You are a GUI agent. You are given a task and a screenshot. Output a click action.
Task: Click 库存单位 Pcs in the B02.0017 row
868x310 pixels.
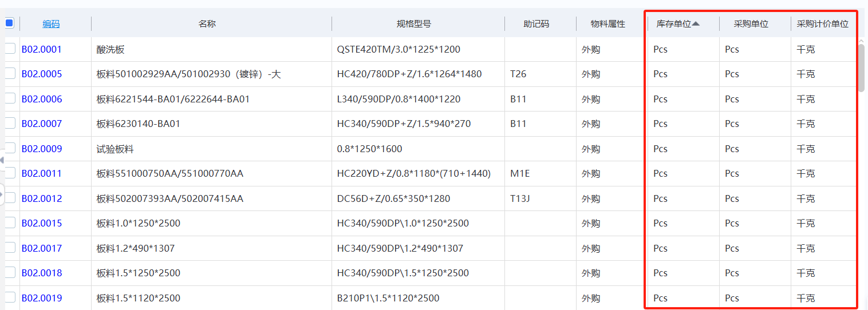point(660,248)
